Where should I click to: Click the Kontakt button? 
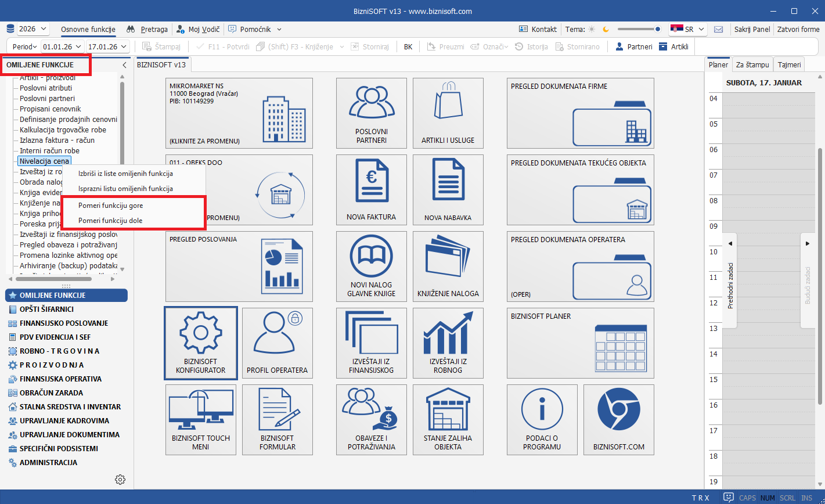538,29
